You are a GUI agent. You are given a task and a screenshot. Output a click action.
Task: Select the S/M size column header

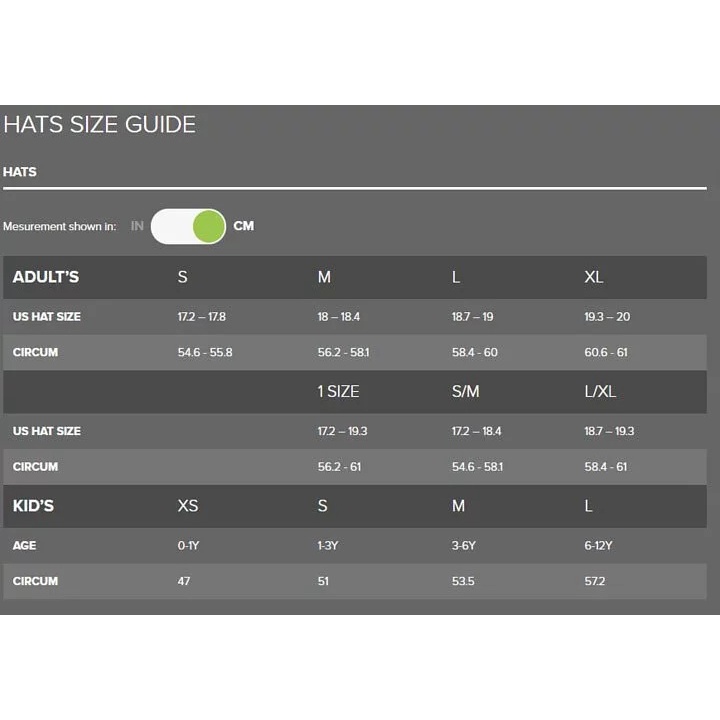click(x=465, y=391)
